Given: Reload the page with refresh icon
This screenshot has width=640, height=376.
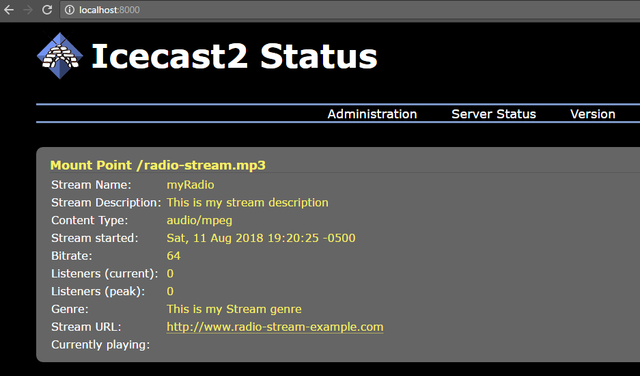Looking at the screenshot, I should click(47, 10).
